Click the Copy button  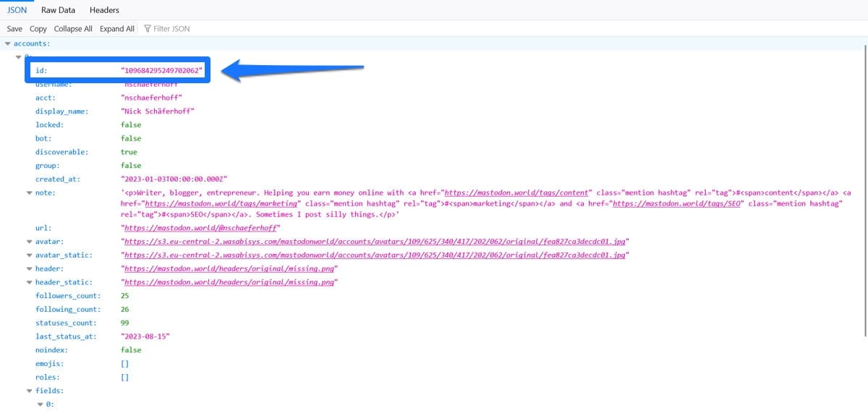38,29
